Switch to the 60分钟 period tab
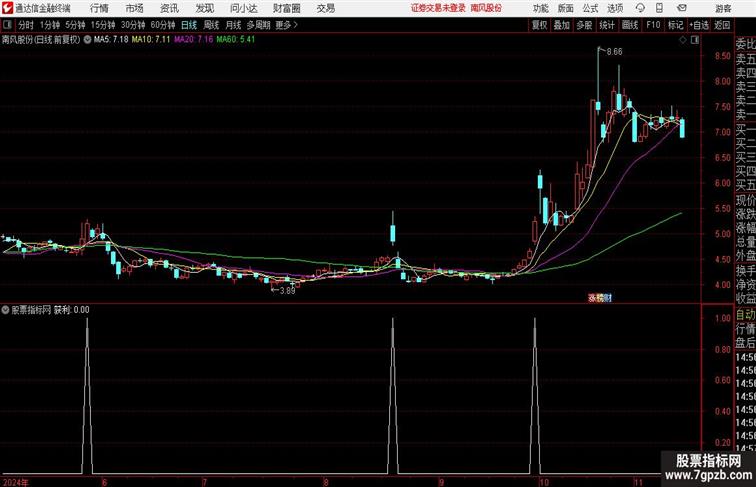The height and width of the screenshot is (487, 756). click(163, 25)
